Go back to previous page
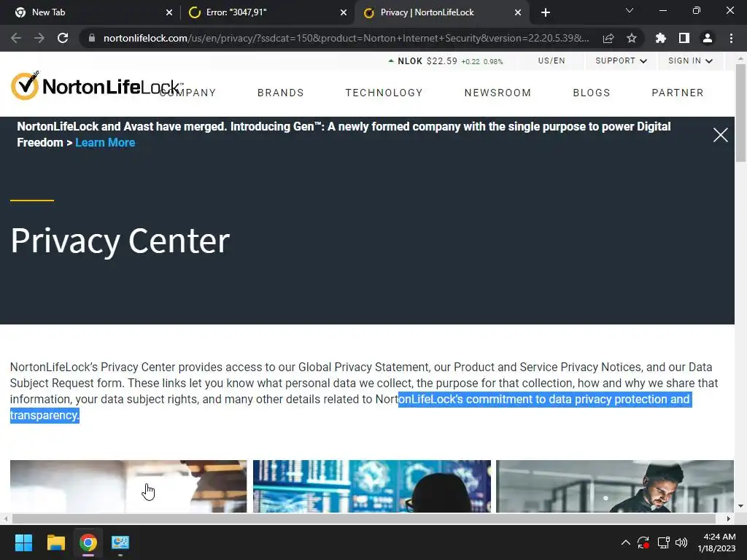 click(16, 38)
